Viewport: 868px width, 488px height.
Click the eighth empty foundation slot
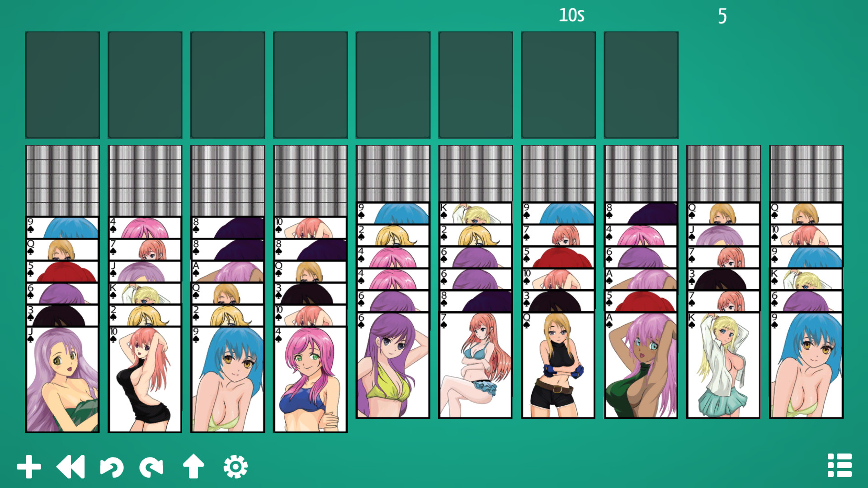pyautogui.click(x=641, y=85)
